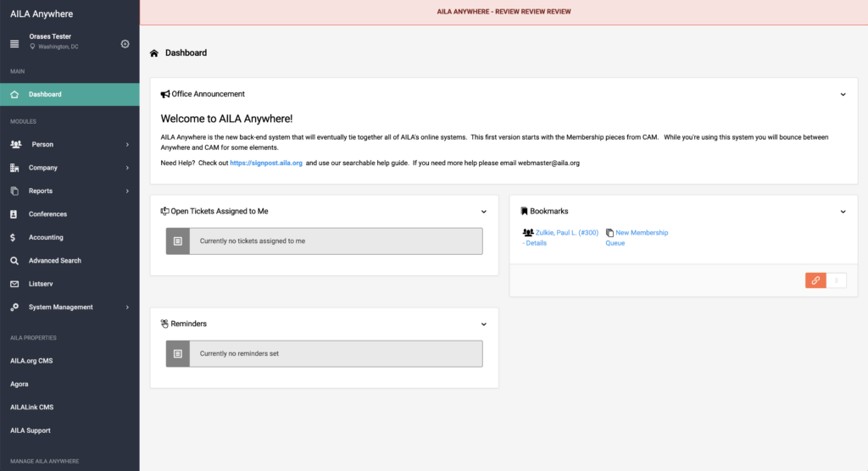Click the Reports documents icon

tap(14, 191)
